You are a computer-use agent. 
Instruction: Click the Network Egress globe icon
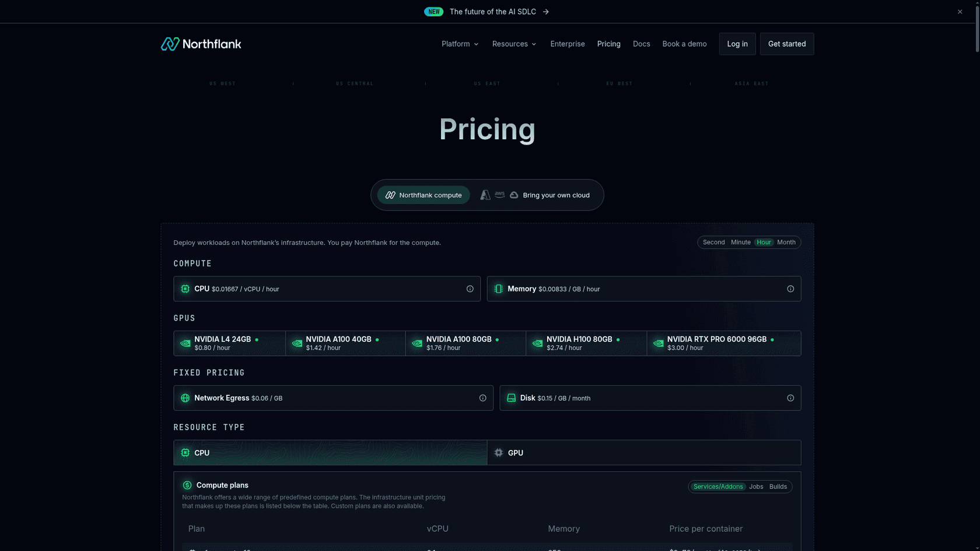[185, 398]
